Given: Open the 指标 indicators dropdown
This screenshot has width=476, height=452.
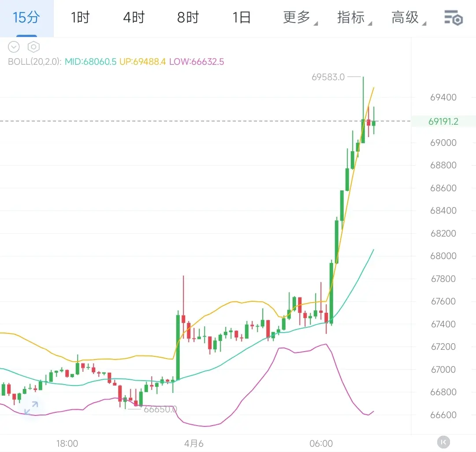Looking at the screenshot, I should (353, 18).
